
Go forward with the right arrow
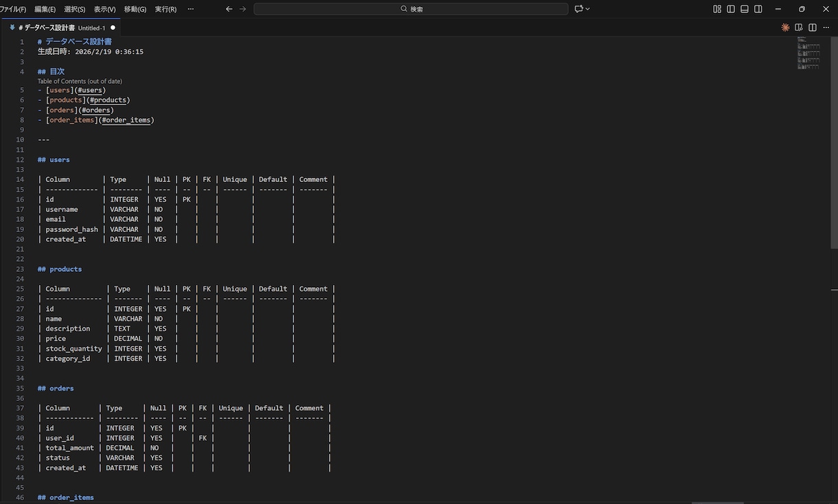[242, 9]
